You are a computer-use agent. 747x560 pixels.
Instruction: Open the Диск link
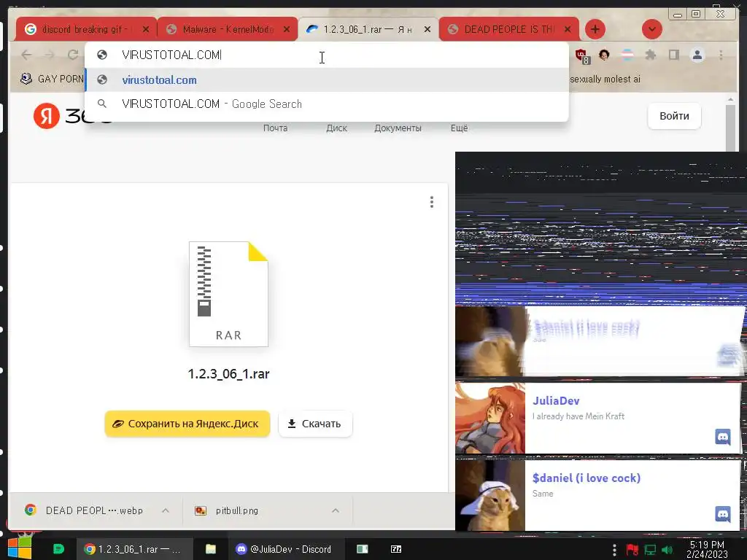[x=336, y=128]
